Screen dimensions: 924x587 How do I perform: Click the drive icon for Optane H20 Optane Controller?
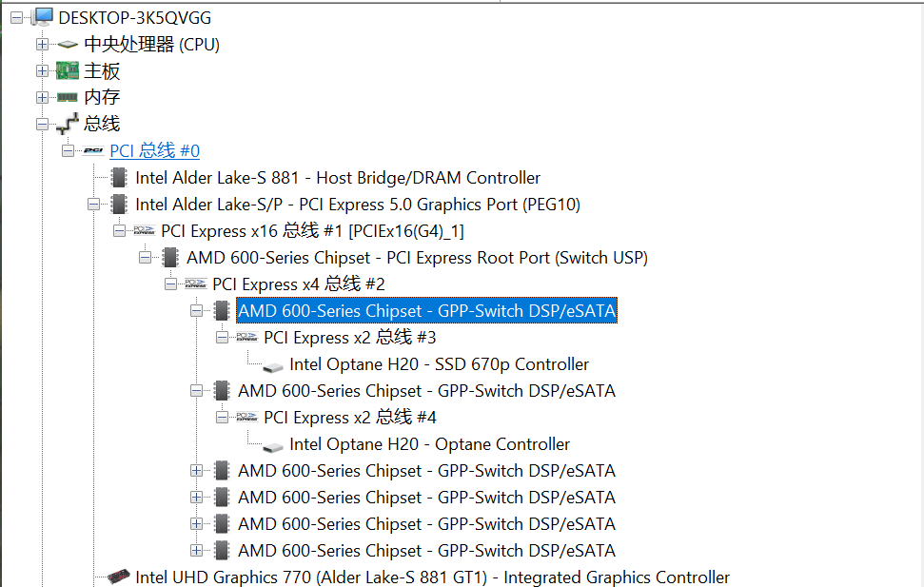click(273, 447)
